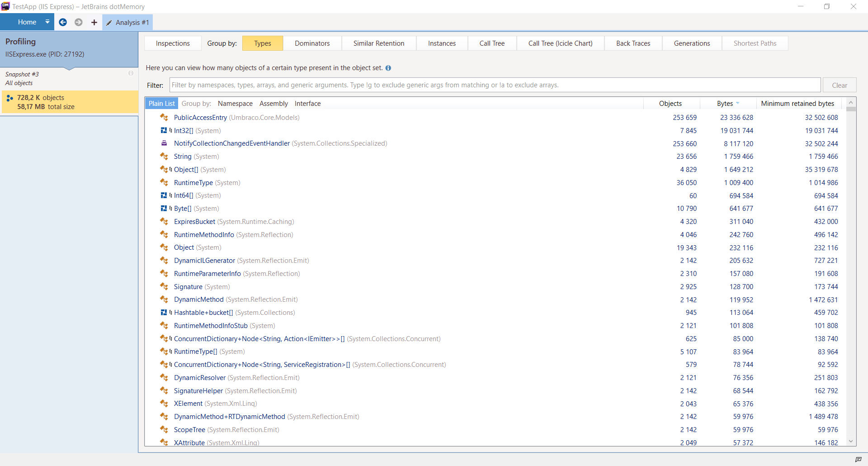Click the delegate icon beside NotifyCollectionChangedEventHandler

pos(164,143)
